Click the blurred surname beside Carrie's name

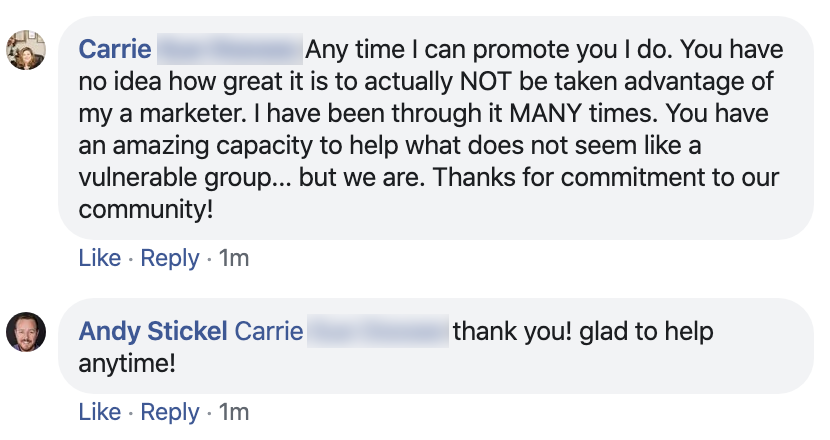230,49
